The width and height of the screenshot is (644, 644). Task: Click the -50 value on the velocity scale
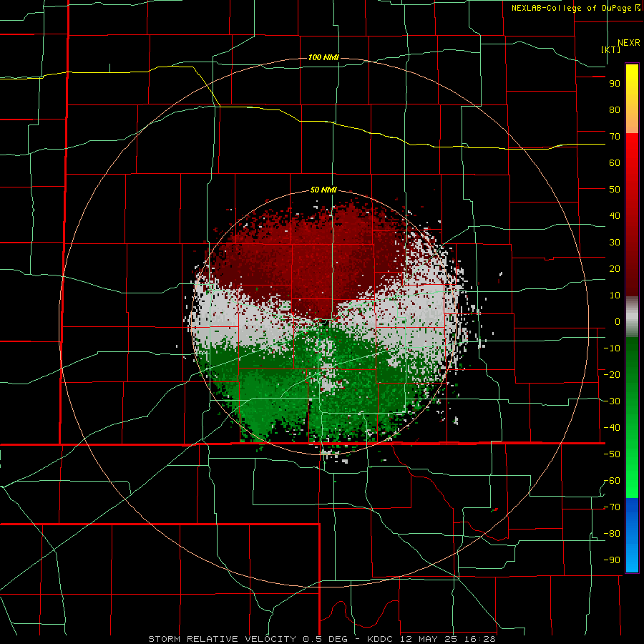tap(612, 454)
